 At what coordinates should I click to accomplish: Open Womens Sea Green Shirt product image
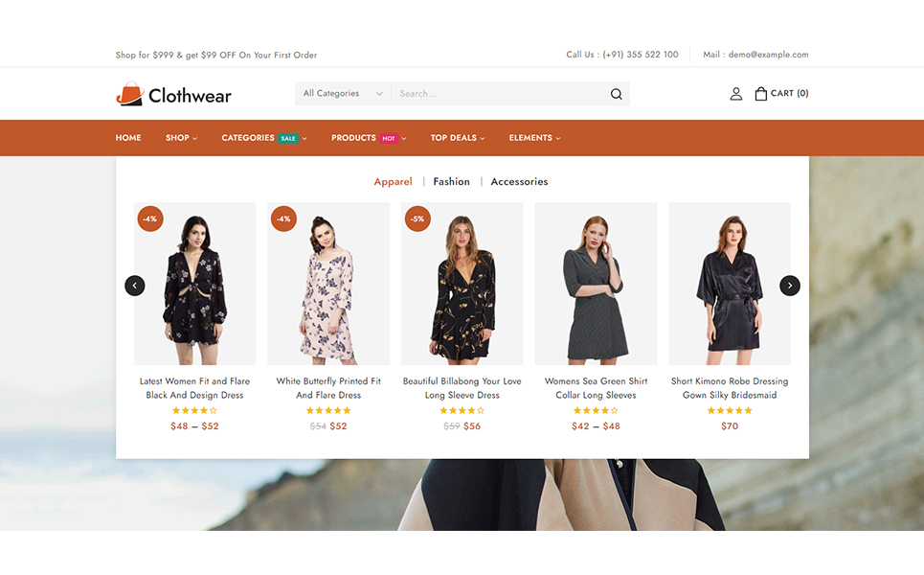(x=596, y=284)
